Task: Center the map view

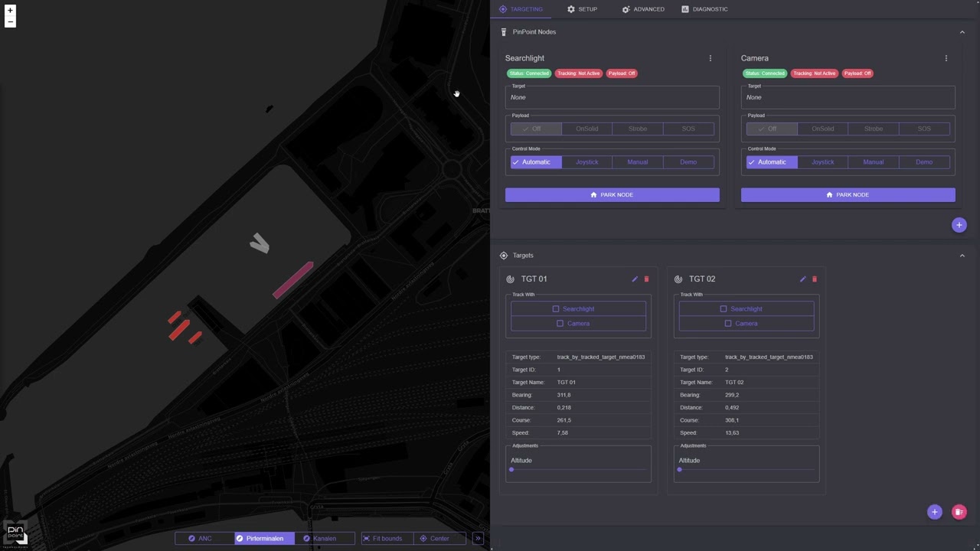Action: click(439, 539)
